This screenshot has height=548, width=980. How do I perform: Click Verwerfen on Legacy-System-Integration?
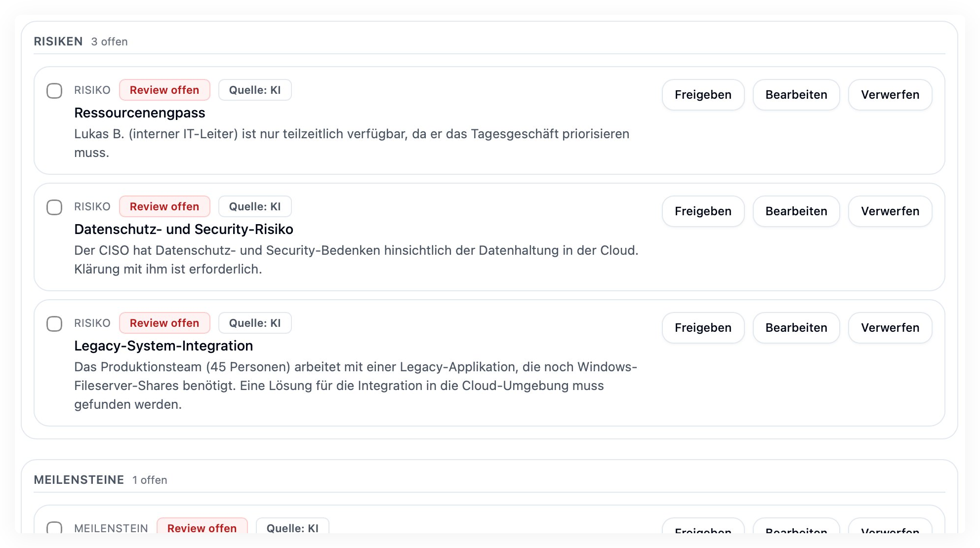(890, 327)
